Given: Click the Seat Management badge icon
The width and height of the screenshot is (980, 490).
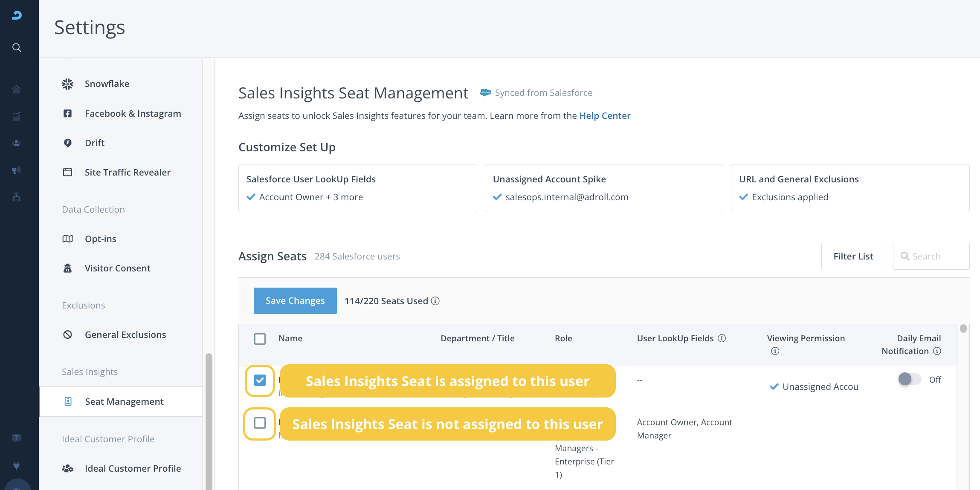Looking at the screenshot, I should click(x=68, y=401).
